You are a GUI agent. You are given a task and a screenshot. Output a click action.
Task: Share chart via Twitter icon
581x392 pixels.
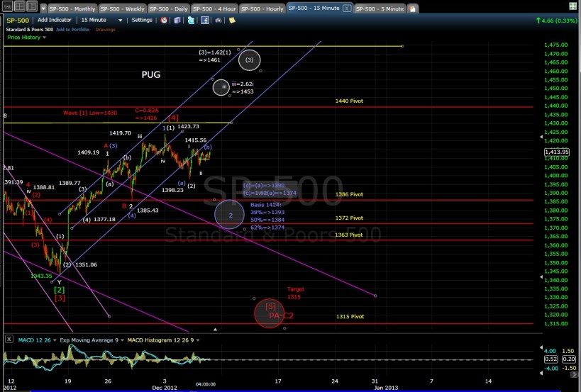192,21
